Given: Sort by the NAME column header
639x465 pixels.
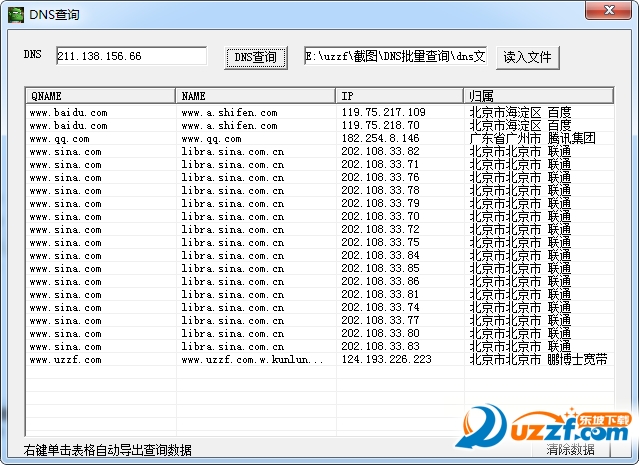Looking at the screenshot, I should [x=256, y=96].
